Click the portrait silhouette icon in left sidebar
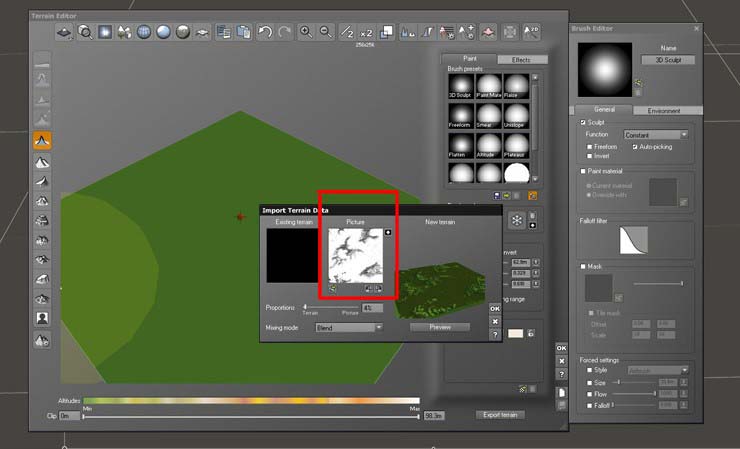The image size is (740, 449). tap(42, 318)
